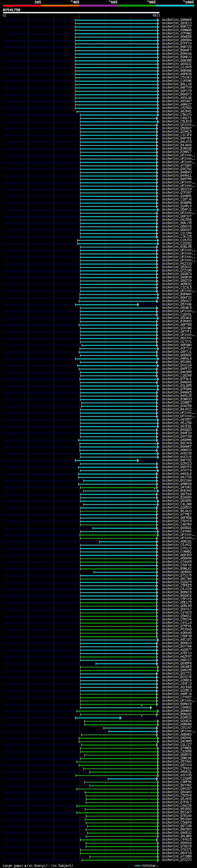Click the orange ~40% identity legend segment

[60, 6]
